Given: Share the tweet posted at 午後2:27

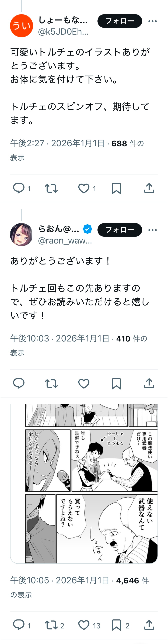Looking at the screenshot, I should (x=149, y=188).
